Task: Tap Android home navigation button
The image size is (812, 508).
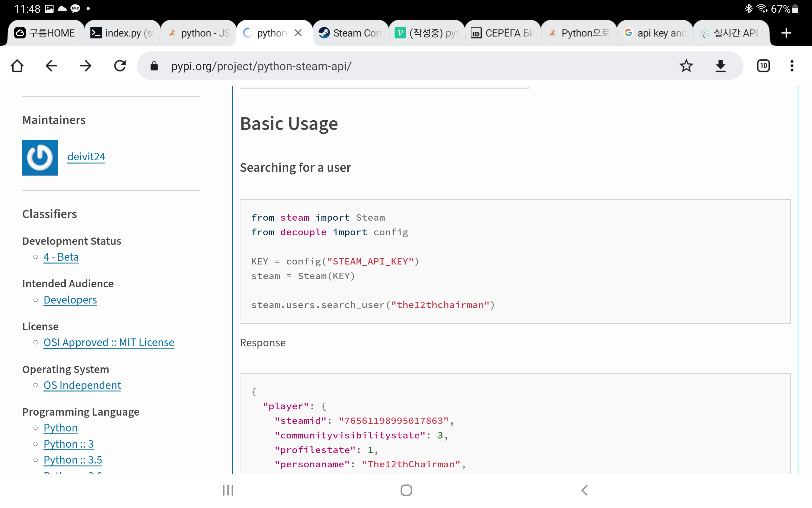Action: [x=406, y=490]
